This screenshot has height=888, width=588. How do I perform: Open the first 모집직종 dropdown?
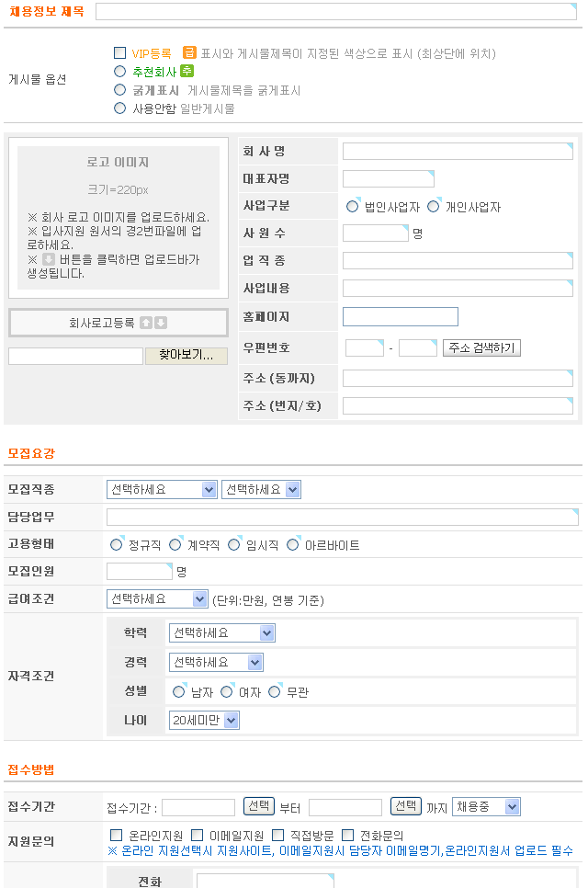pyautogui.click(x=162, y=490)
